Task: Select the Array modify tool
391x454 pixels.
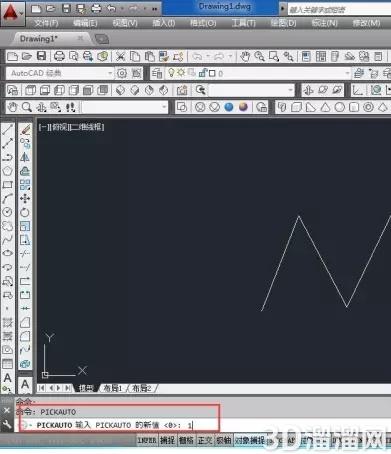Action: pos(25,185)
